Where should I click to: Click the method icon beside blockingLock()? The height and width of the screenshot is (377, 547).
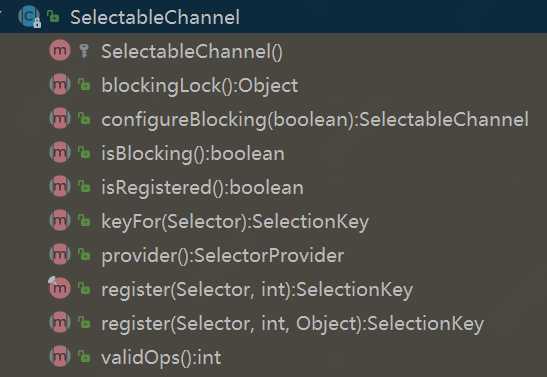(x=60, y=84)
